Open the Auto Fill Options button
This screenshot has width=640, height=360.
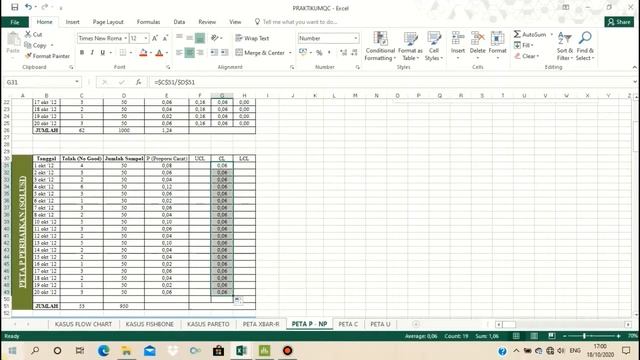point(238,301)
